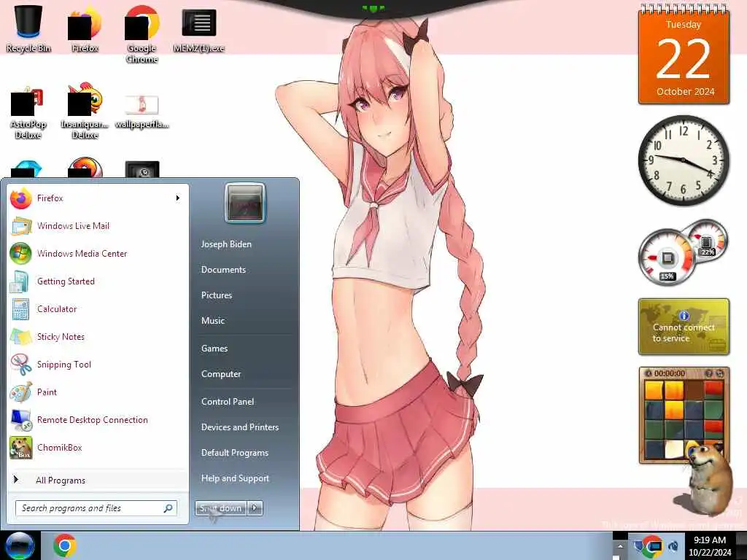Image resolution: width=747 pixels, height=560 pixels.
Task: Click the weather gadget Cannot connect message
Action: coord(684,332)
